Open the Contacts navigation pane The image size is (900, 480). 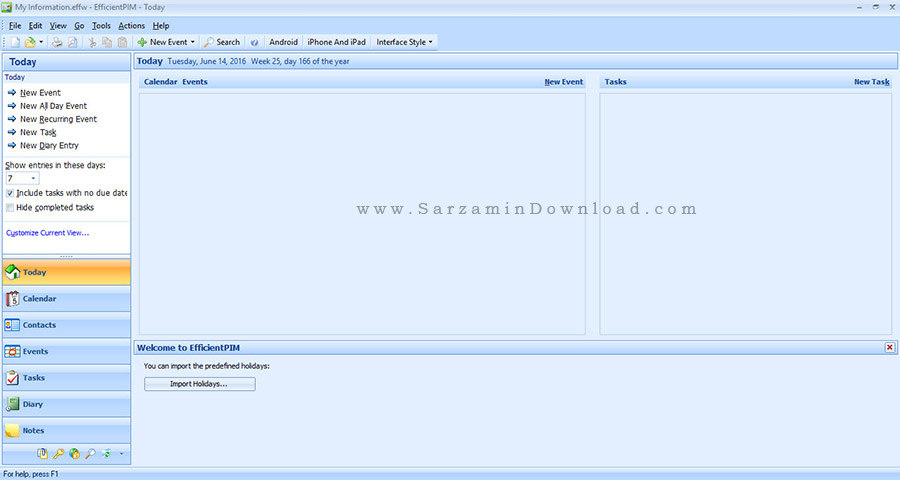point(67,325)
